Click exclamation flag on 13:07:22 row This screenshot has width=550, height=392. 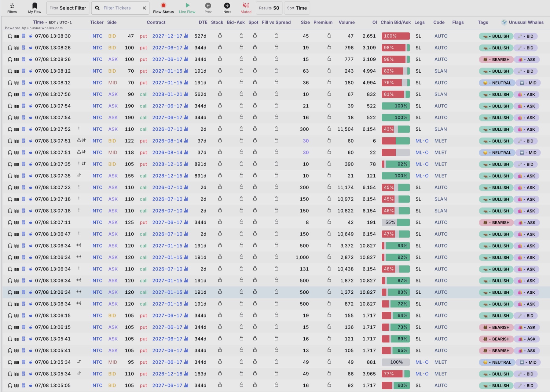(x=79, y=187)
